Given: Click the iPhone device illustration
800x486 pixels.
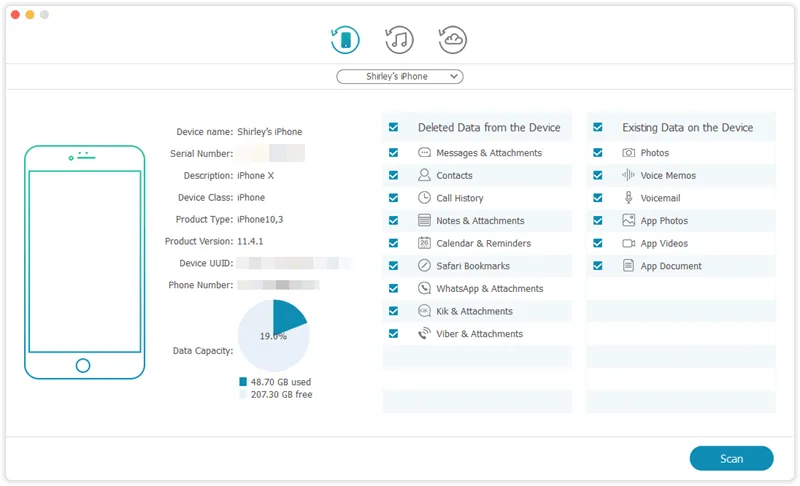Looking at the screenshot, I should click(83, 262).
